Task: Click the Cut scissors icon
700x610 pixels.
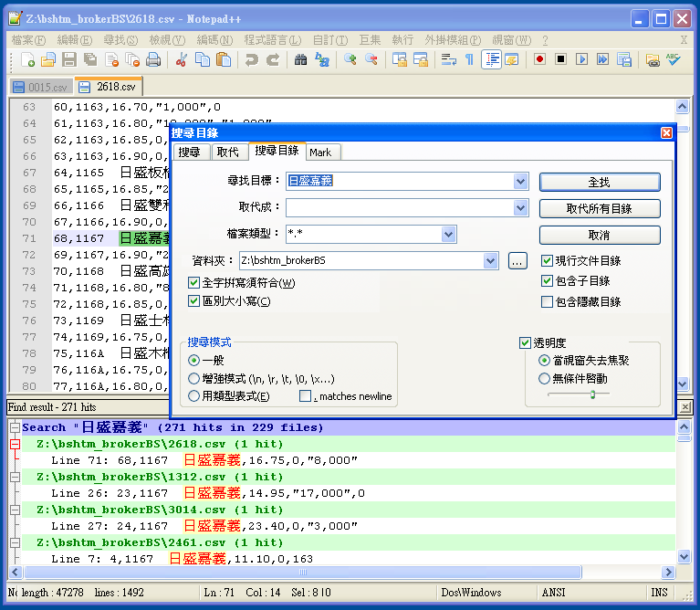Action: point(181,60)
